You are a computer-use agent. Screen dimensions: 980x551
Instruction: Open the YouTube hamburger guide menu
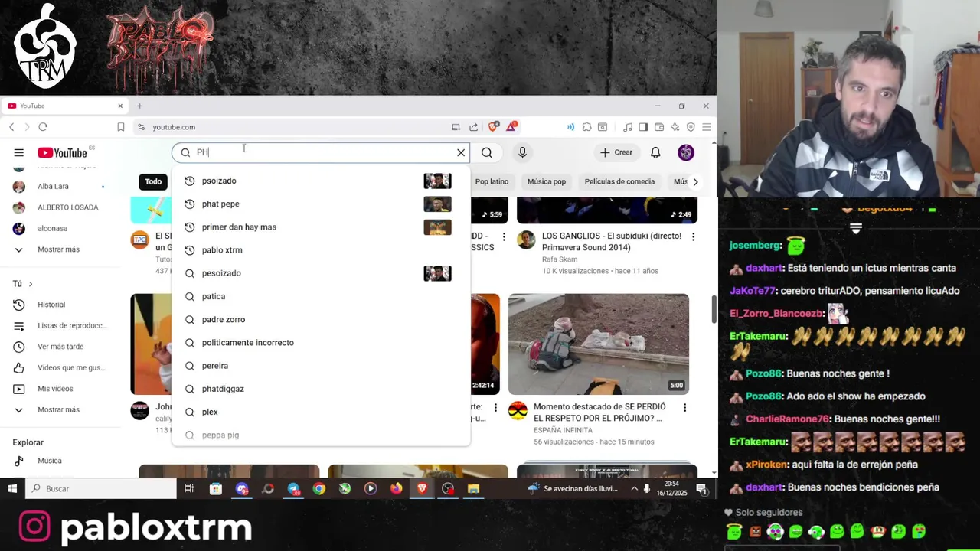[18, 153]
